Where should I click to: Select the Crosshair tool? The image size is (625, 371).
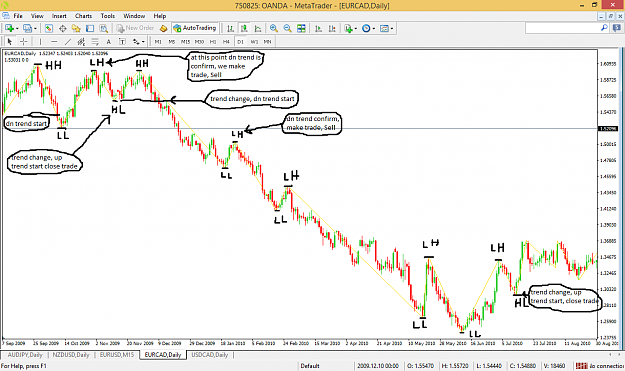pyautogui.click(x=24, y=41)
